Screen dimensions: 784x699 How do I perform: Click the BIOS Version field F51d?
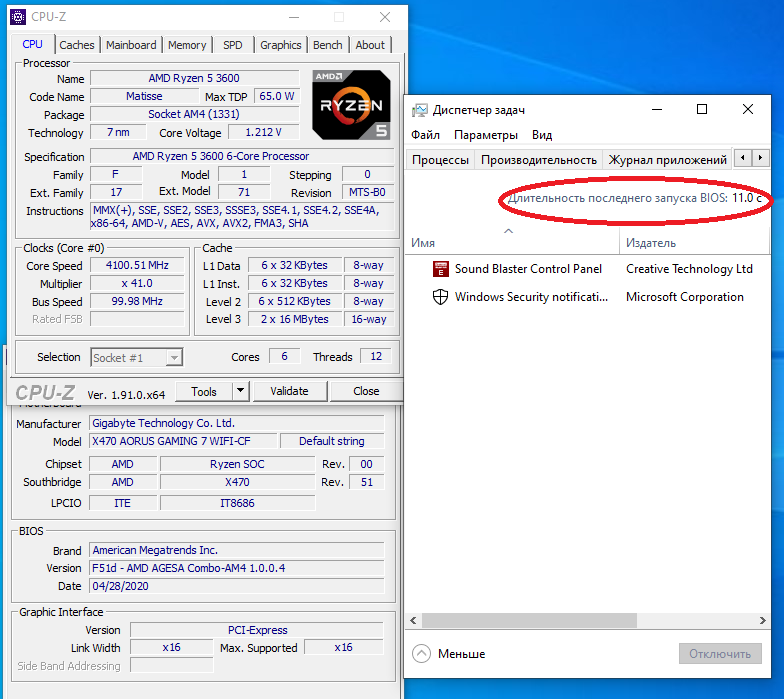coord(237,568)
